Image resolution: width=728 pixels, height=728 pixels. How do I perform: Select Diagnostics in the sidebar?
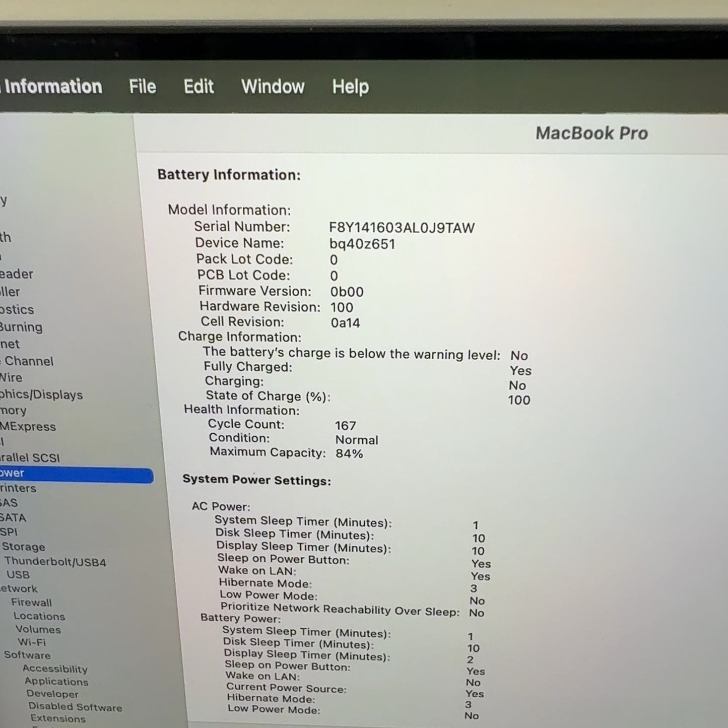point(17,309)
